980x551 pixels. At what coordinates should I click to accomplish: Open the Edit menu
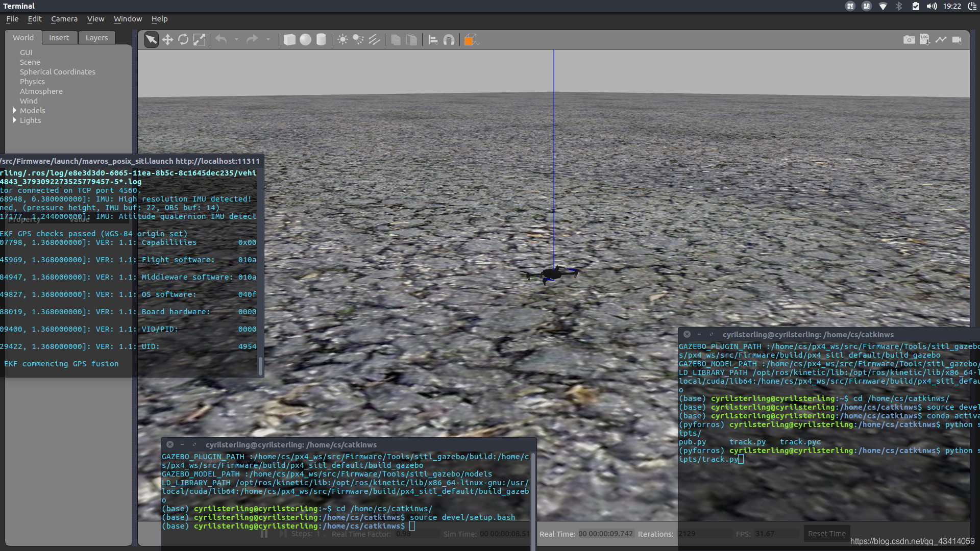click(x=35, y=19)
